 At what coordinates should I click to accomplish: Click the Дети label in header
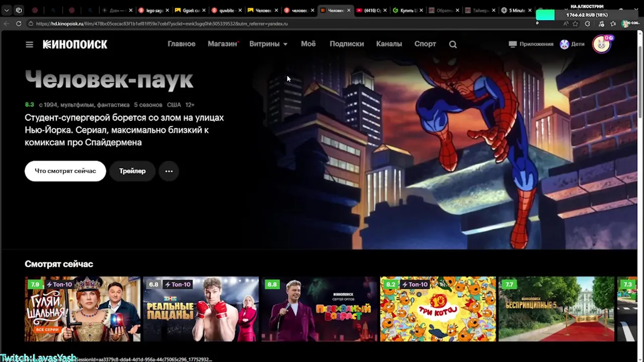(x=578, y=44)
